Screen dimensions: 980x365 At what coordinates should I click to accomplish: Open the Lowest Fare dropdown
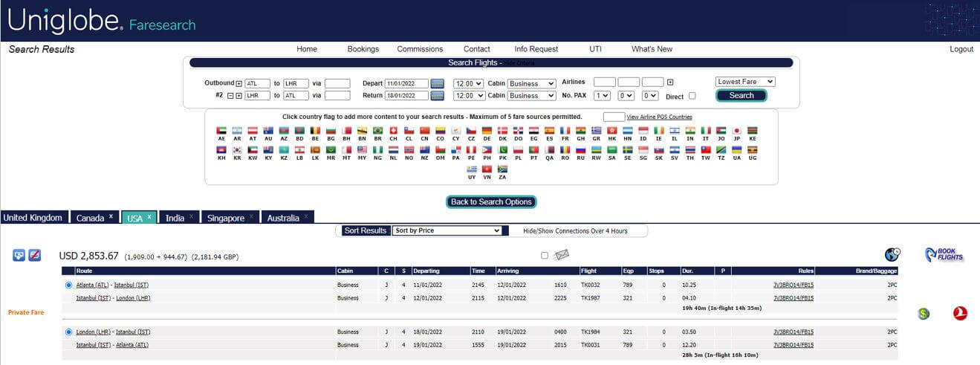[x=745, y=82]
